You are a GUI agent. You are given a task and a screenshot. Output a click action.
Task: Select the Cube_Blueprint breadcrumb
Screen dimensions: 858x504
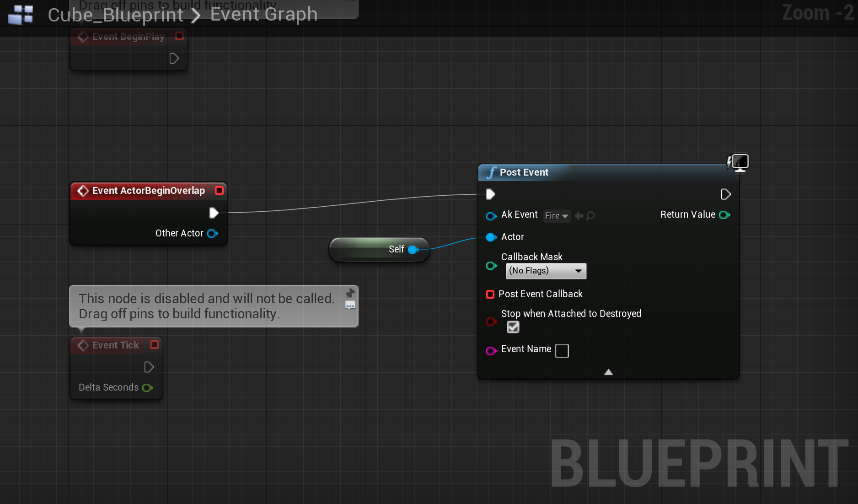click(115, 15)
